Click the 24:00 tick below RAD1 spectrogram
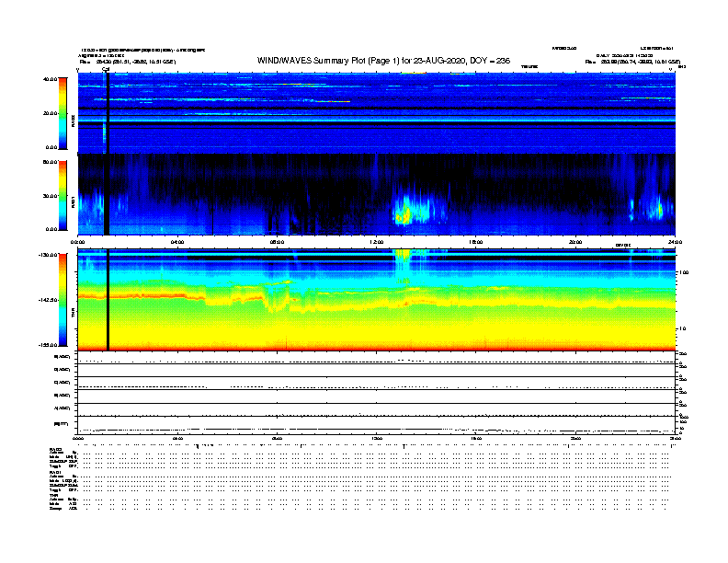 pos(675,242)
